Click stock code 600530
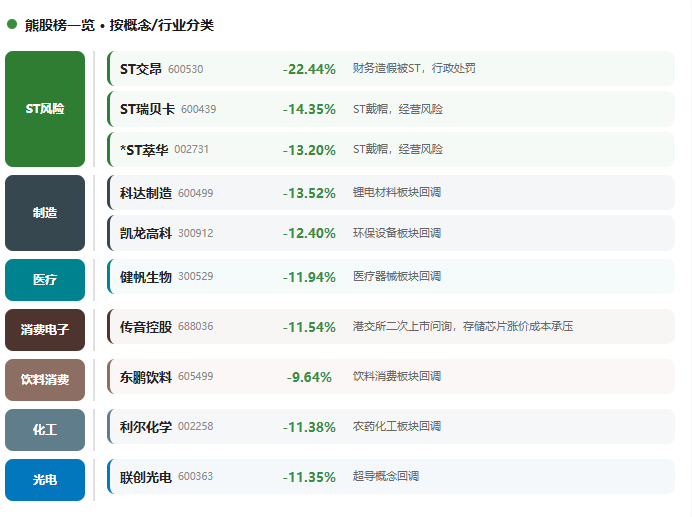 tap(185, 69)
